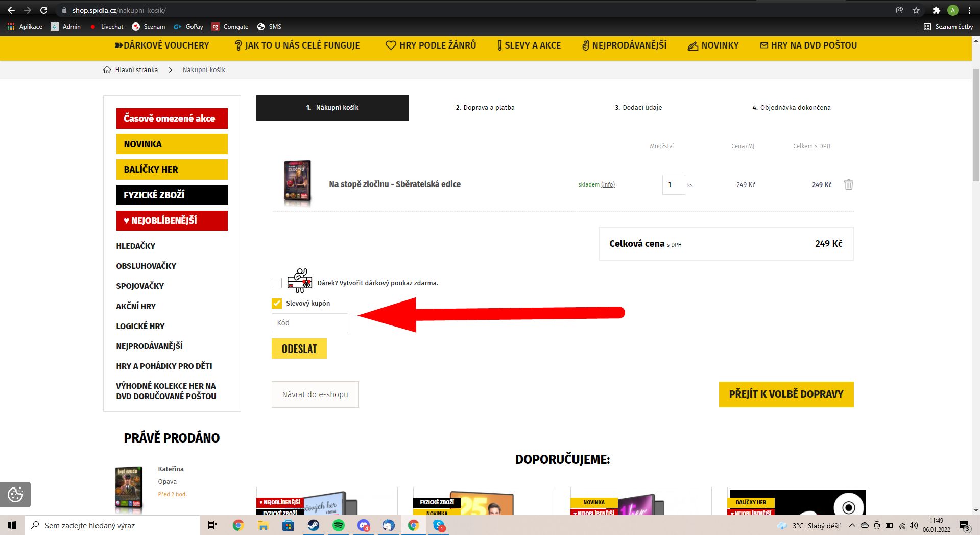Click the game cover thumbnail in the cart

[297, 184]
